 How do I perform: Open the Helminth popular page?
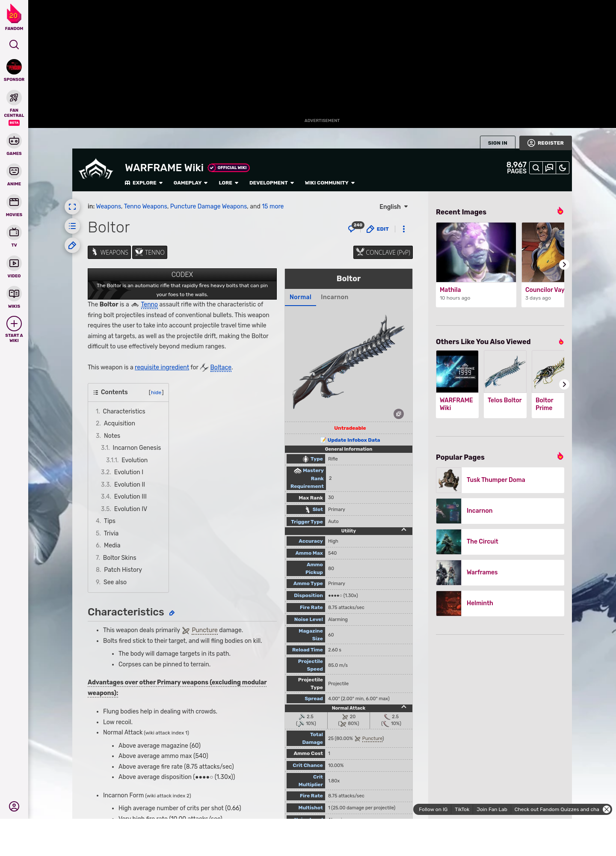pos(500,603)
